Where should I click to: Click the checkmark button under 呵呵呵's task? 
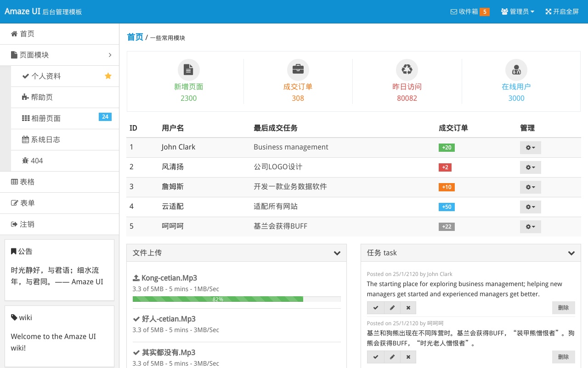point(375,357)
